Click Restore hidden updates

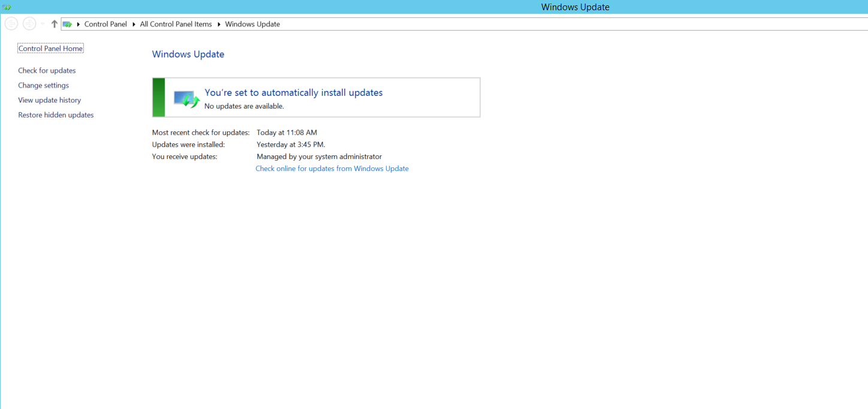[x=56, y=115]
